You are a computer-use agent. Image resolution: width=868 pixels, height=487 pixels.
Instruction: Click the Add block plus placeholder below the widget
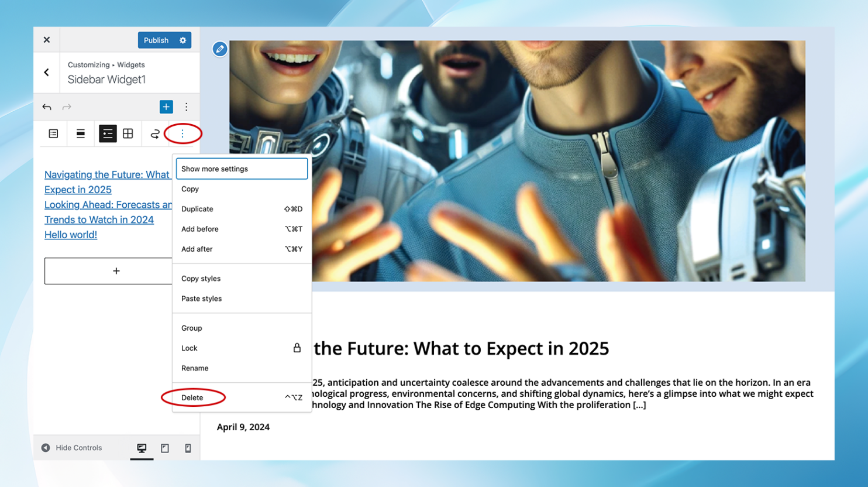click(x=116, y=270)
